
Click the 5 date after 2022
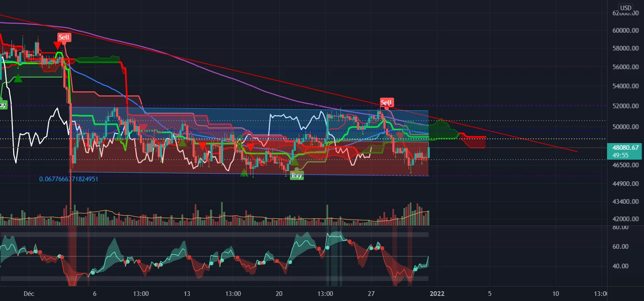click(490, 293)
